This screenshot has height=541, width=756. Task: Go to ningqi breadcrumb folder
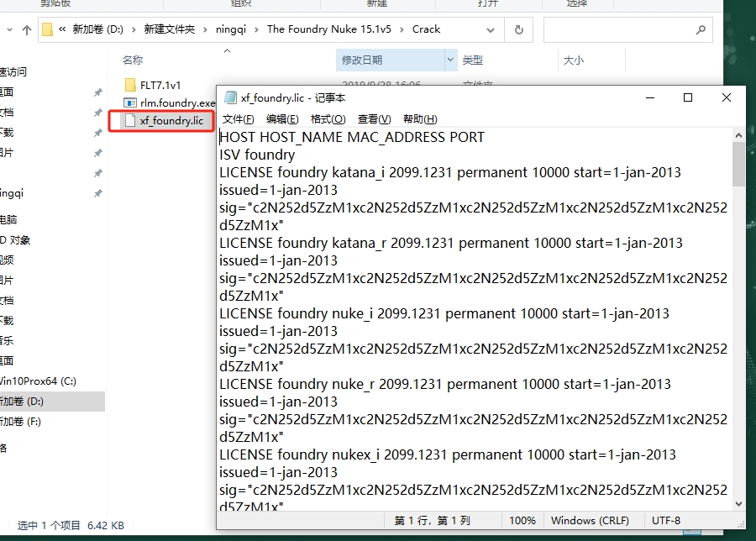(231, 29)
